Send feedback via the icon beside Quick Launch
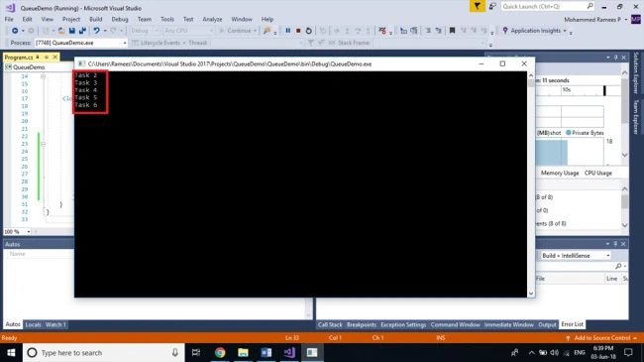The image size is (644, 362). (x=492, y=6)
